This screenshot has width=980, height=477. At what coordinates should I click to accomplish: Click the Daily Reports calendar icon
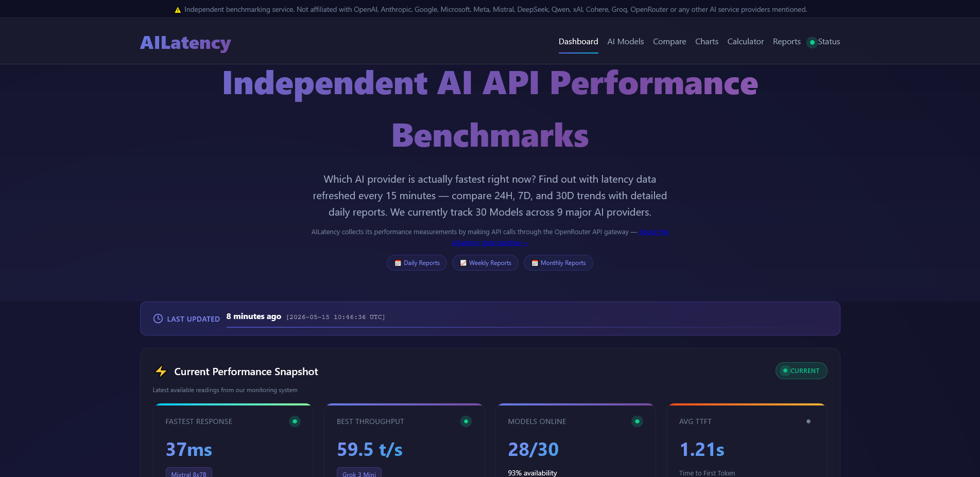398,263
